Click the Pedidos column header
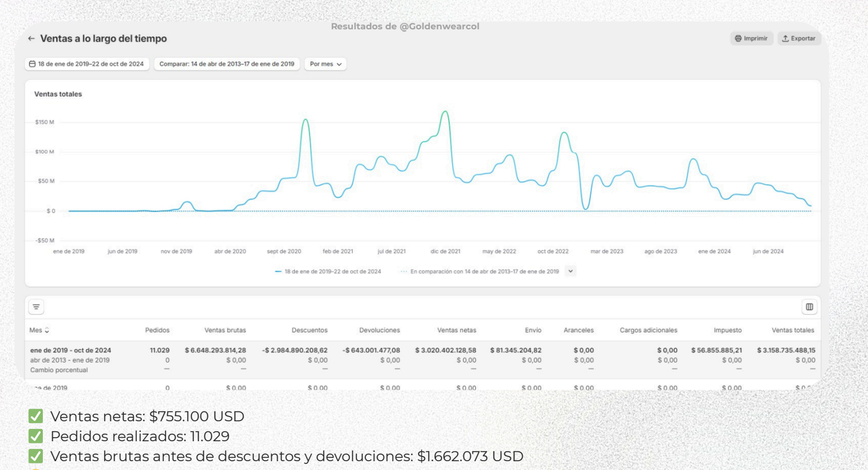 (157, 330)
